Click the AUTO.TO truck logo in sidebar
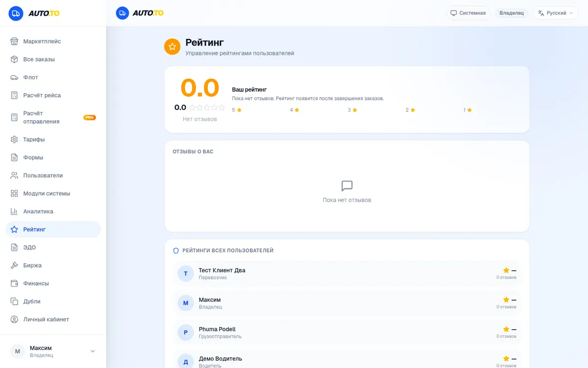Viewport: 588px width, 368px height. click(x=16, y=13)
